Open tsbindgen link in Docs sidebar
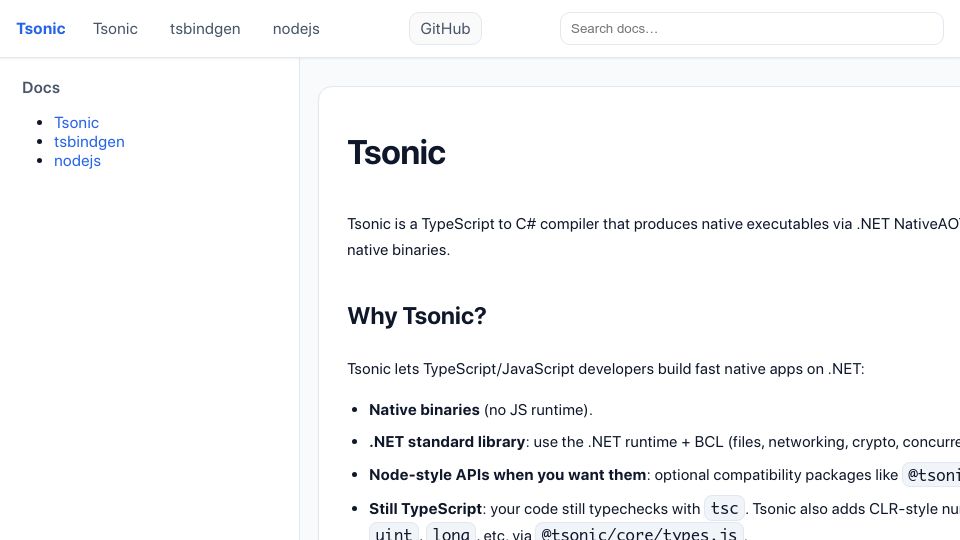 89,141
